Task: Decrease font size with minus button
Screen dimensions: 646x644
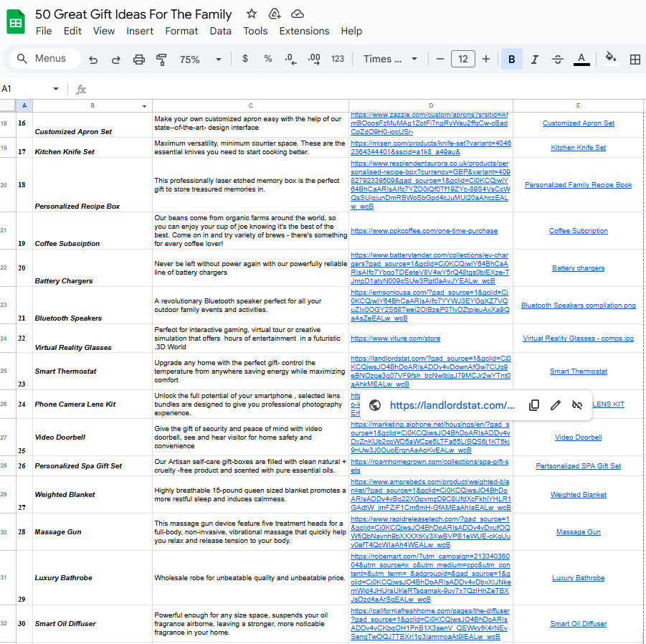Action: [440, 59]
